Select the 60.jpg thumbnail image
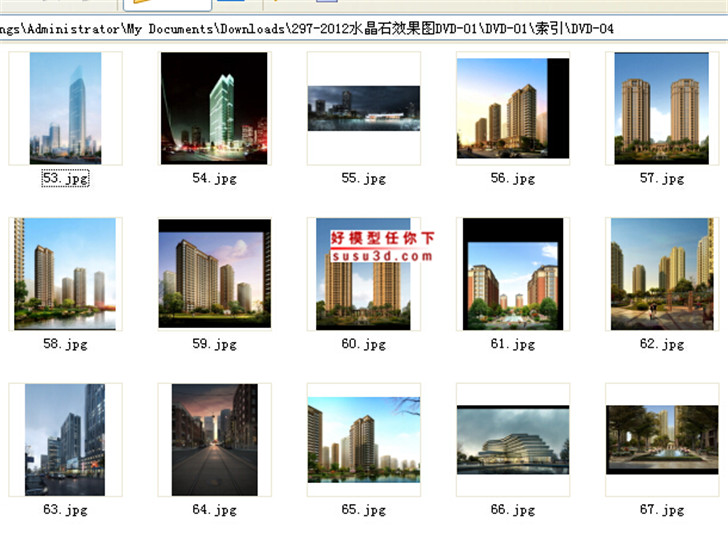This screenshot has height=533, width=728. click(x=363, y=274)
